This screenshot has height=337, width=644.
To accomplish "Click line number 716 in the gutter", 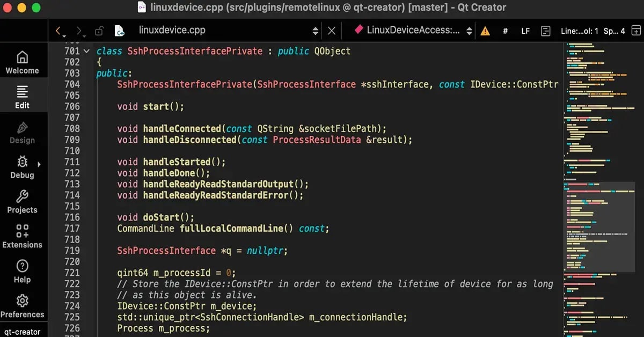I will (x=71, y=217).
